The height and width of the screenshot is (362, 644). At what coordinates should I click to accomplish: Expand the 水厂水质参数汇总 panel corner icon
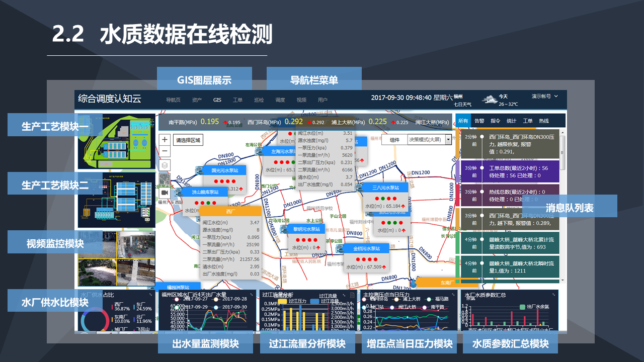pyautogui.click(x=553, y=295)
